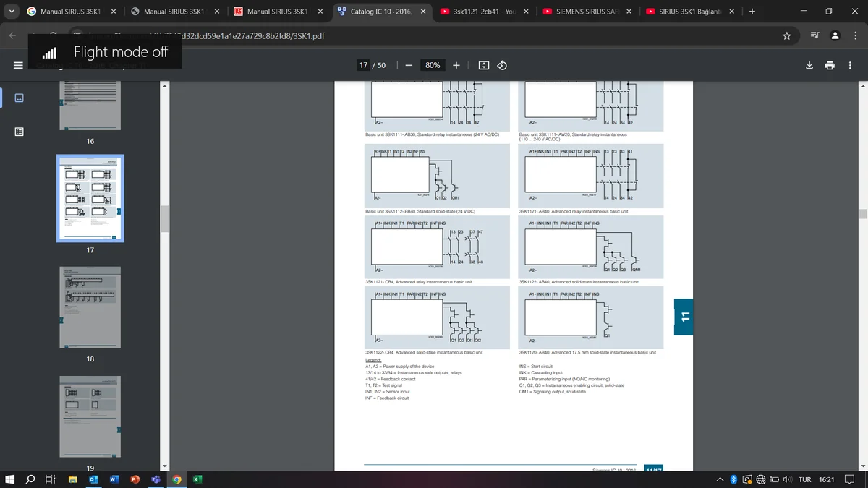Screen dimensions: 868x488
Task: Zoom out of the PDF
Action: [409, 65]
